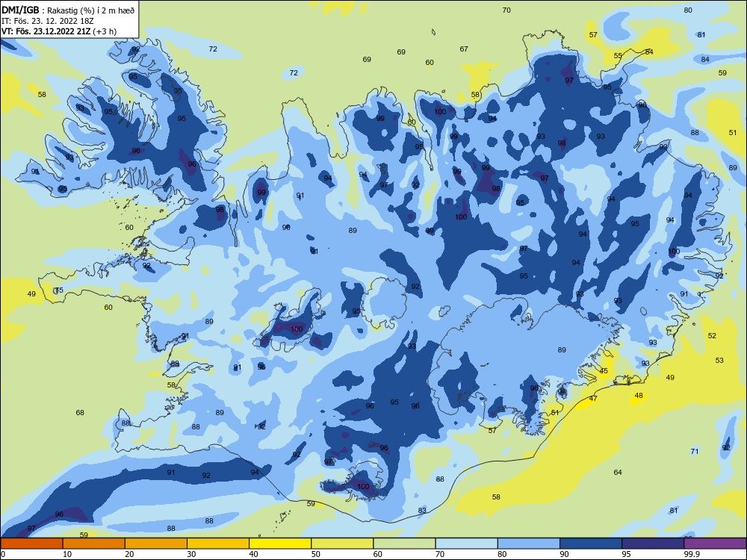This screenshot has height=560, width=747.
Task: Click the 'IT: Fös. 23. 12. 2022 18Z' line
Action: coord(48,21)
